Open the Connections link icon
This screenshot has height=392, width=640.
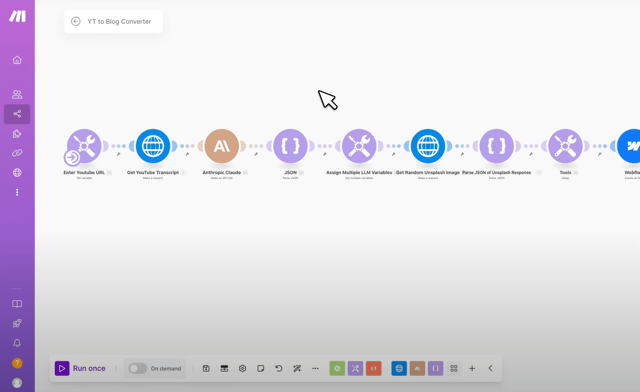coord(17,153)
